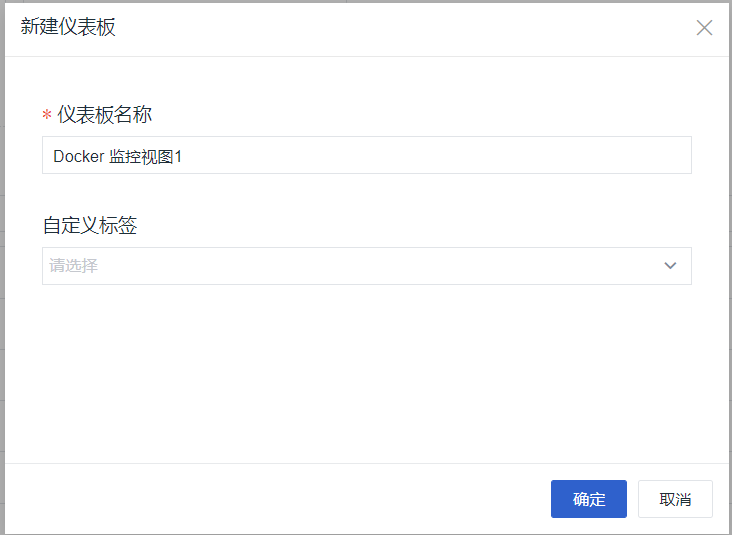732x535 pixels.
Task: Click the blank dialog body below tag selector
Action: click(366, 373)
